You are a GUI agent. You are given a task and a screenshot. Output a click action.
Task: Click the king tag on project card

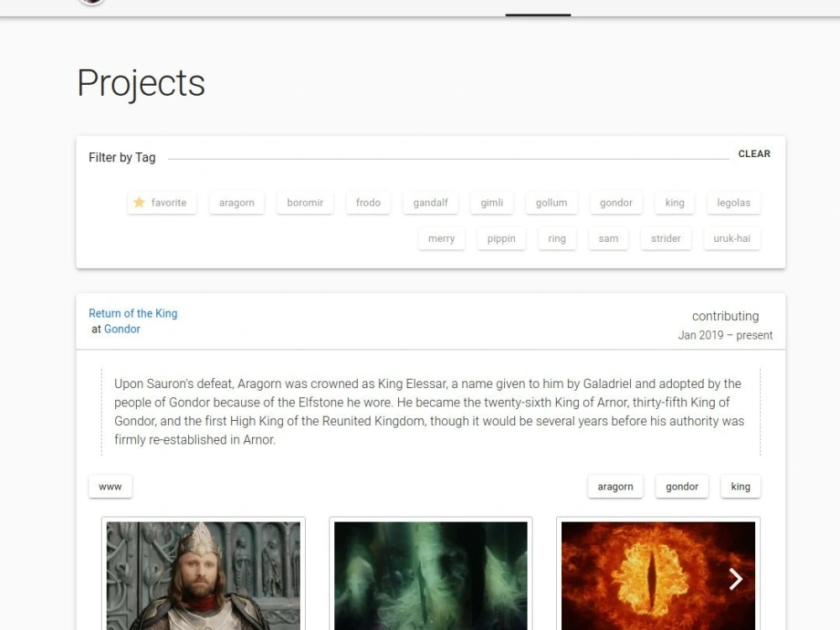[740, 486]
